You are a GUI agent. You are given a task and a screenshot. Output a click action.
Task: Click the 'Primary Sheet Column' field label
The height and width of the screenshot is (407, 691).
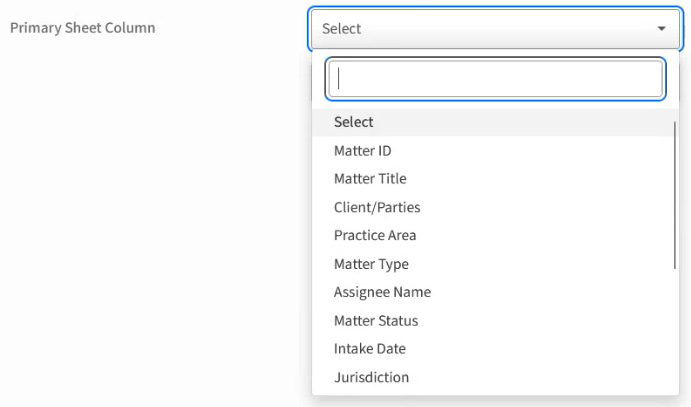[x=82, y=28]
